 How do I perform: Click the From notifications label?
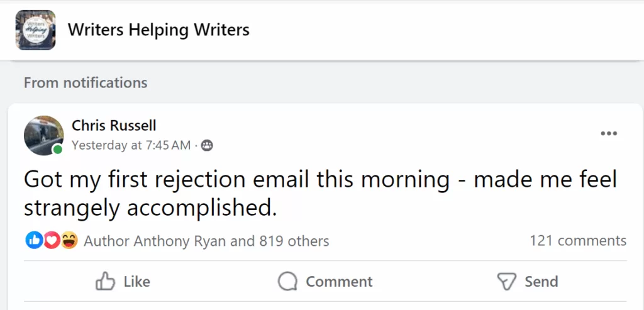[86, 82]
